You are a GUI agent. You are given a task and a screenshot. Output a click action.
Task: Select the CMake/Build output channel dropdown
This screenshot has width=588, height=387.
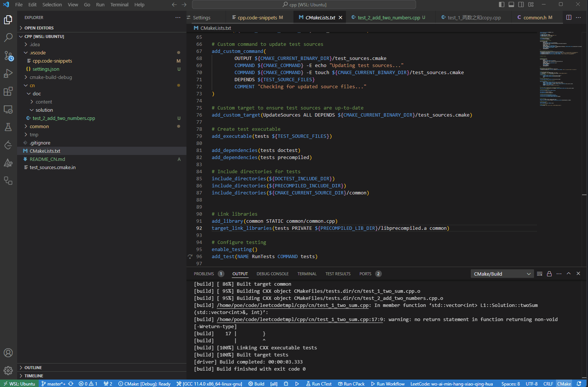(x=502, y=274)
